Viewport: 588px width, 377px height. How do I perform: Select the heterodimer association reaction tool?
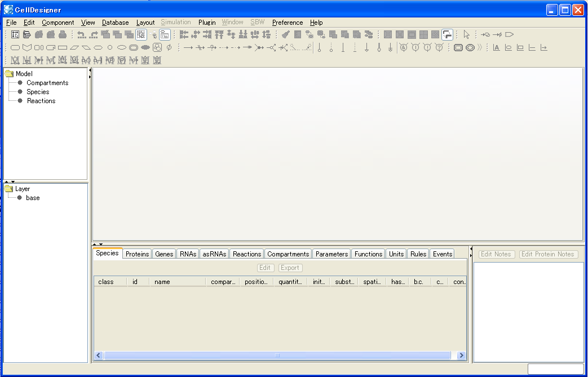coord(259,47)
